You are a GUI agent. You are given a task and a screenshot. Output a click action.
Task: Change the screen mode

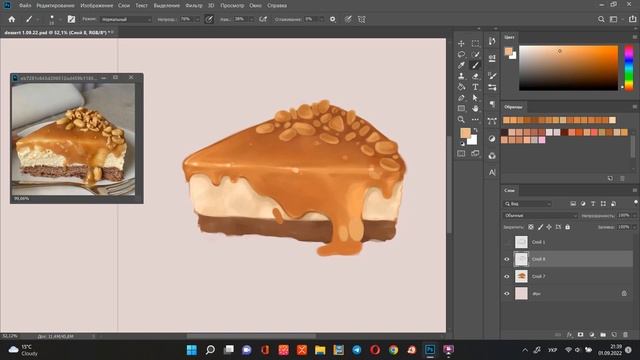[x=475, y=153]
